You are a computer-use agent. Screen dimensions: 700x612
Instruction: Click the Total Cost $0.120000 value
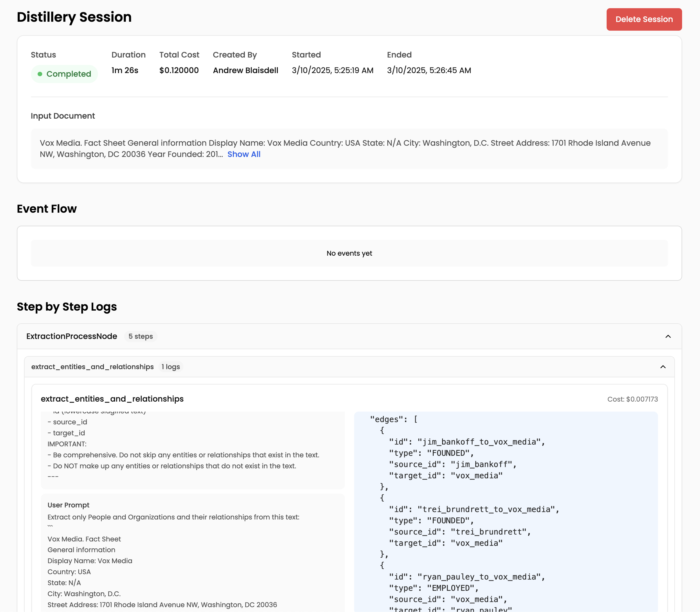click(x=179, y=70)
